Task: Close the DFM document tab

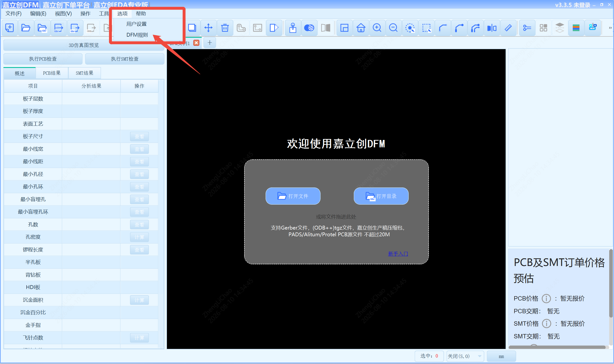Action: tap(196, 43)
